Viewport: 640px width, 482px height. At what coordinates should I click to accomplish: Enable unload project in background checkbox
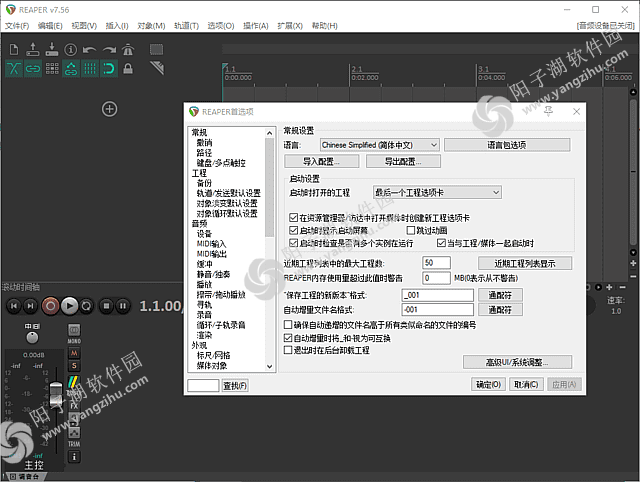[288, 350]
